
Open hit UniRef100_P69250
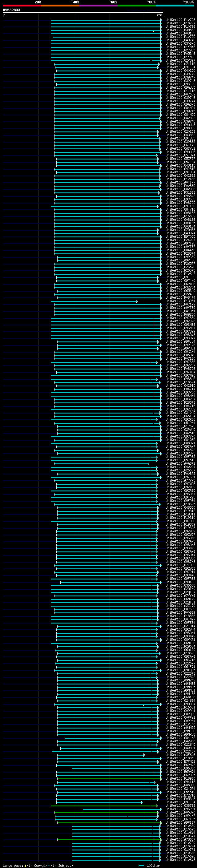point(180,315)
